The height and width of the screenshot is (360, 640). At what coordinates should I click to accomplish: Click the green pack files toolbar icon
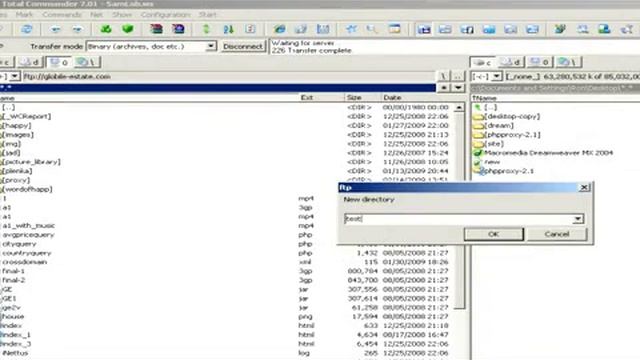coord(106,29)
